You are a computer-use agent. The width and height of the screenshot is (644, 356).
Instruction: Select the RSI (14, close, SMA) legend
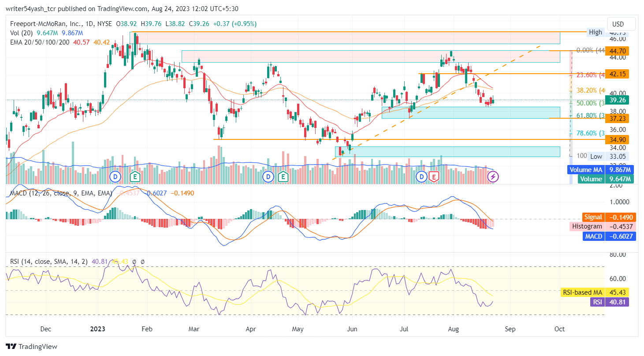49,262
